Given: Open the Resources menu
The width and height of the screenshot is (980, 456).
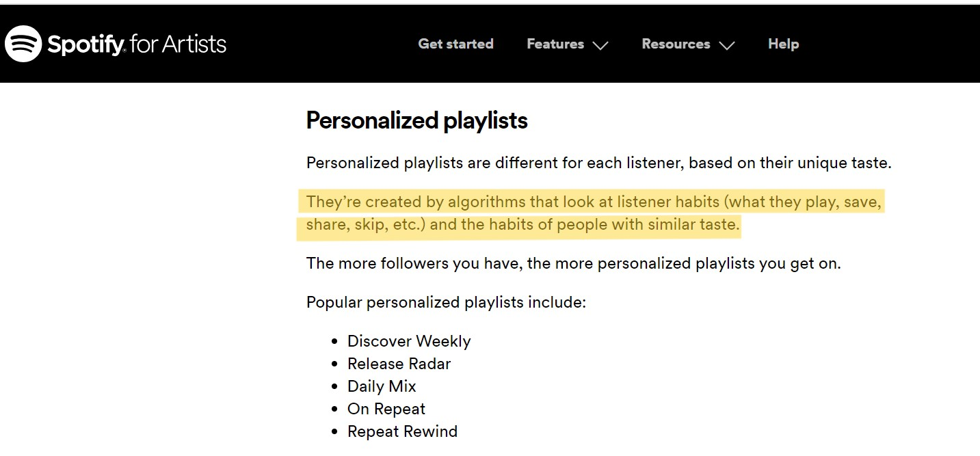Looking at the screenshot, I should [x=675, y=44].
